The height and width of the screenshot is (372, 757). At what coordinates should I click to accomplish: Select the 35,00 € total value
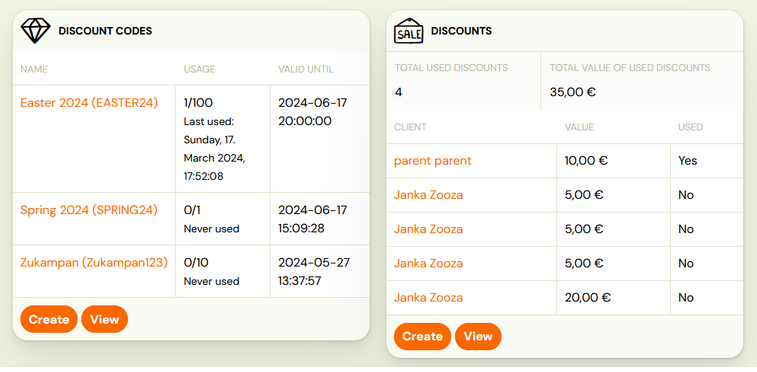573,92
